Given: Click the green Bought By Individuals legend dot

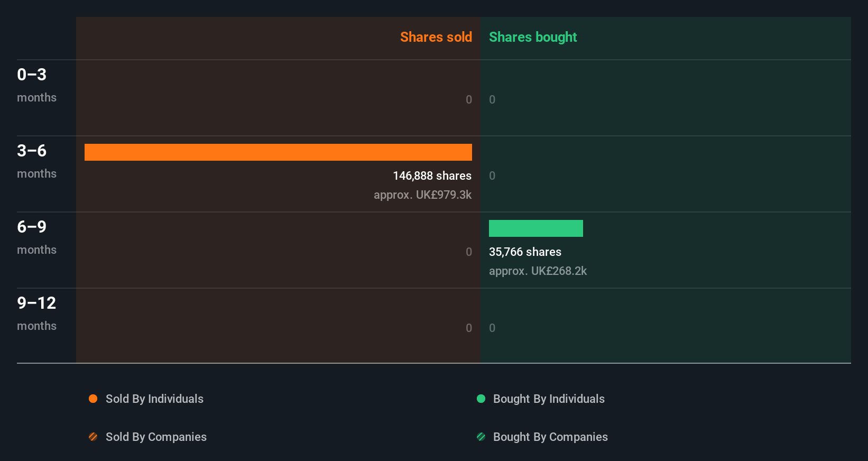Looking at the screenshot, I should click(481, 399).
